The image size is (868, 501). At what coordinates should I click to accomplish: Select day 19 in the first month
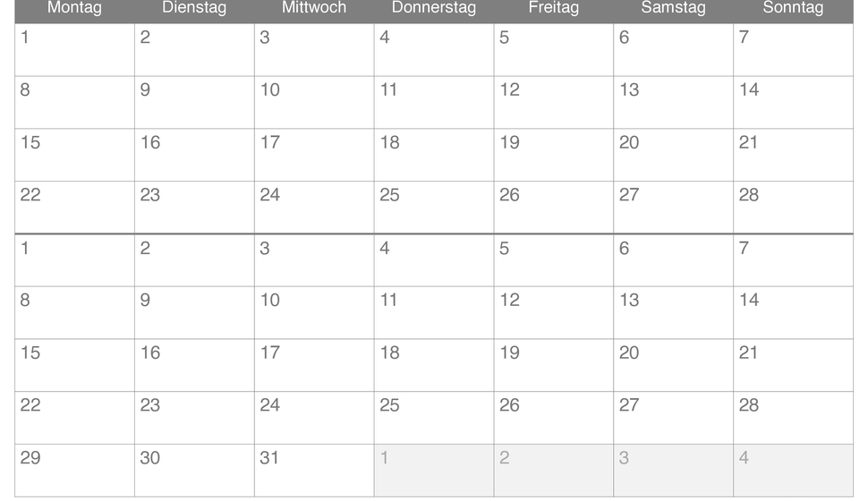pos(554,155)
